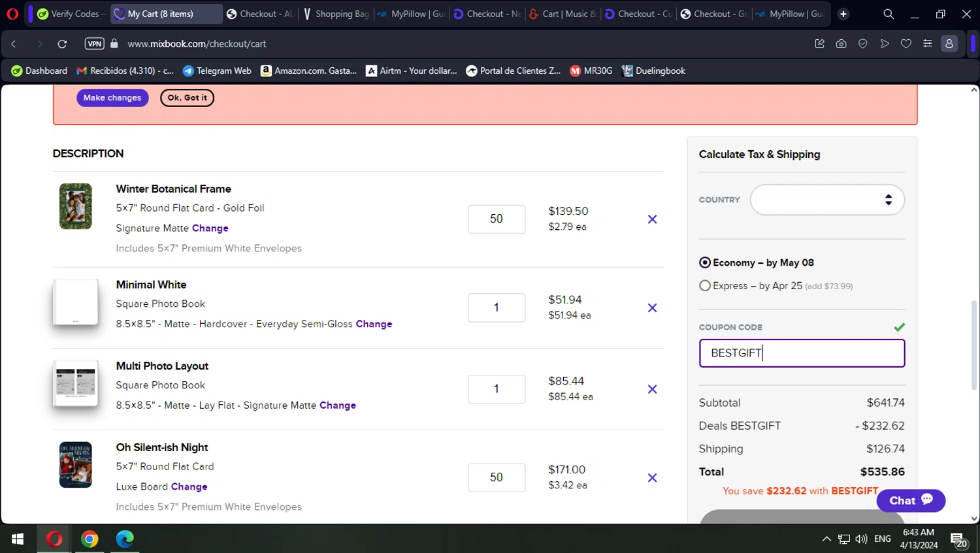Click the Make changes button
The width and height of the screenshot is (980, 553).
[112, 98]
